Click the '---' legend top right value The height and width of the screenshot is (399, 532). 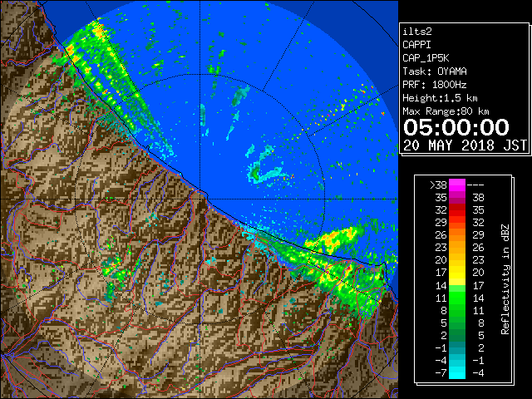(x=475, y=185)
